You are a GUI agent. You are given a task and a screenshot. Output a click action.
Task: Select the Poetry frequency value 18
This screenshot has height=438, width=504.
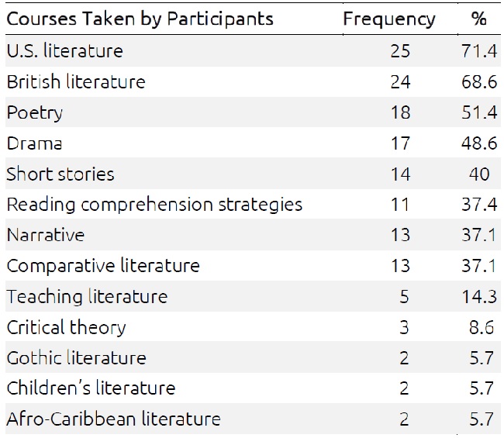coord(401,112)
